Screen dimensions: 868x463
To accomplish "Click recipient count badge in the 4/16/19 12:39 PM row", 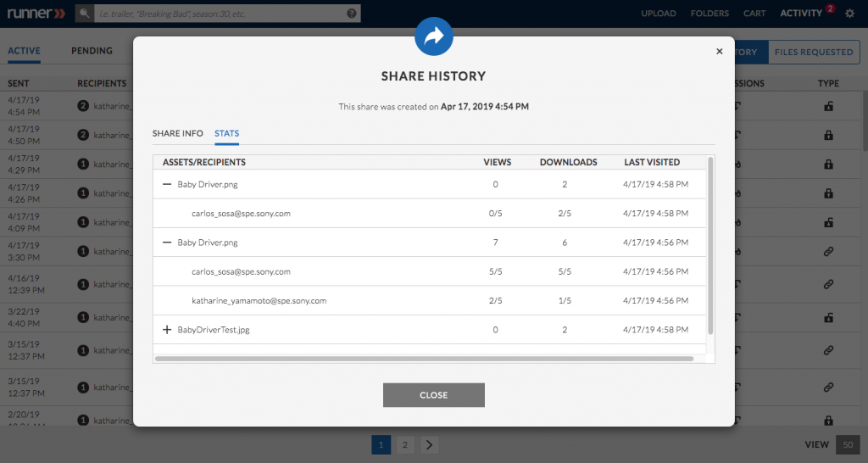I will (x=83, y=284).
